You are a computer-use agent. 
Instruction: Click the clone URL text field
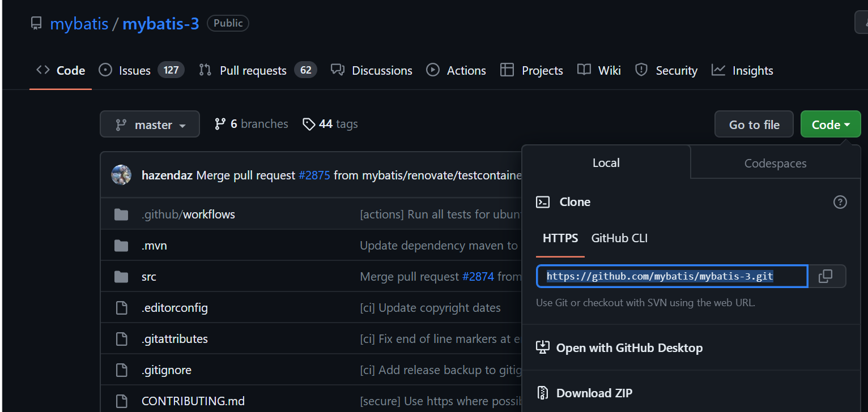coord(671,276)
